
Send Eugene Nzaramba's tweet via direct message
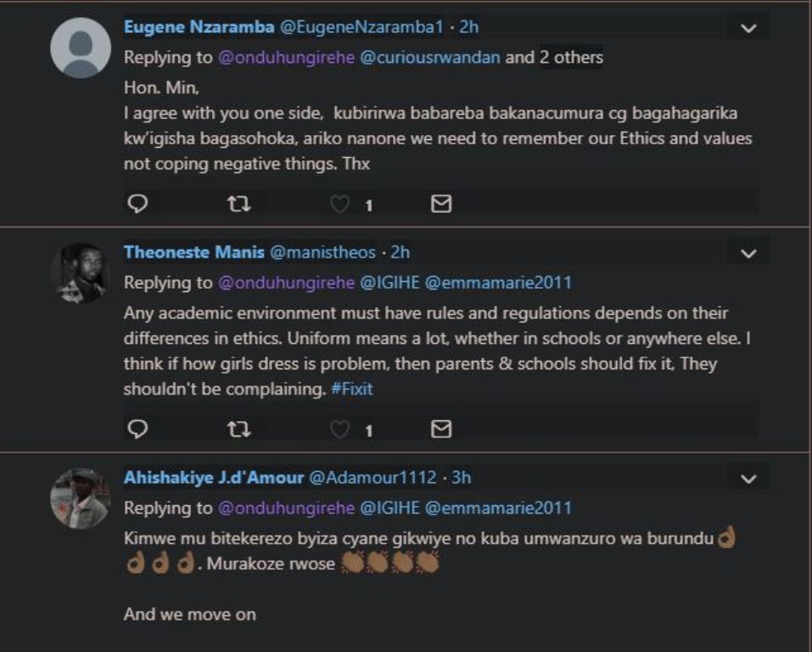pos(441,205)
